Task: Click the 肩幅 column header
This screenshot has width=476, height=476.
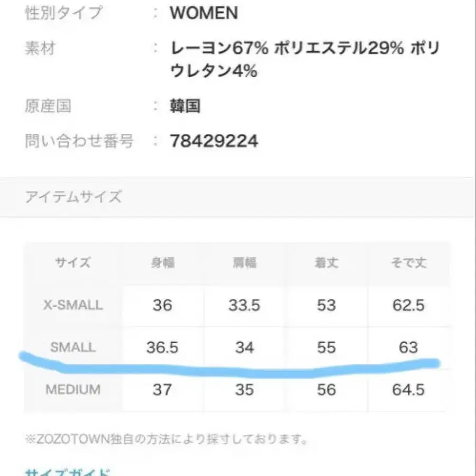Action: tap(244, 262)
